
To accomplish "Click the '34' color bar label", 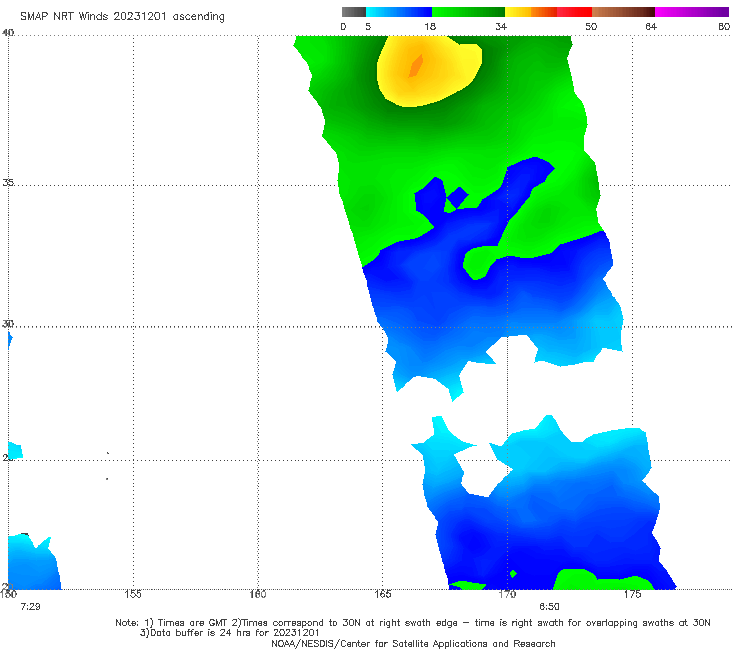I will (501, 26).
